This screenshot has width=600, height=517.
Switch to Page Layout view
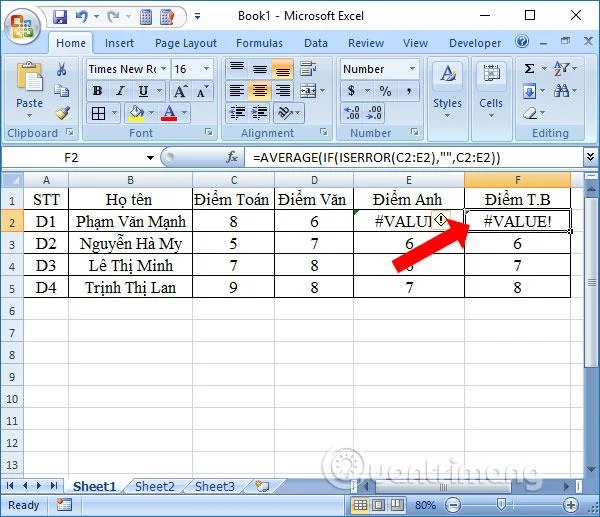point(378,505)
